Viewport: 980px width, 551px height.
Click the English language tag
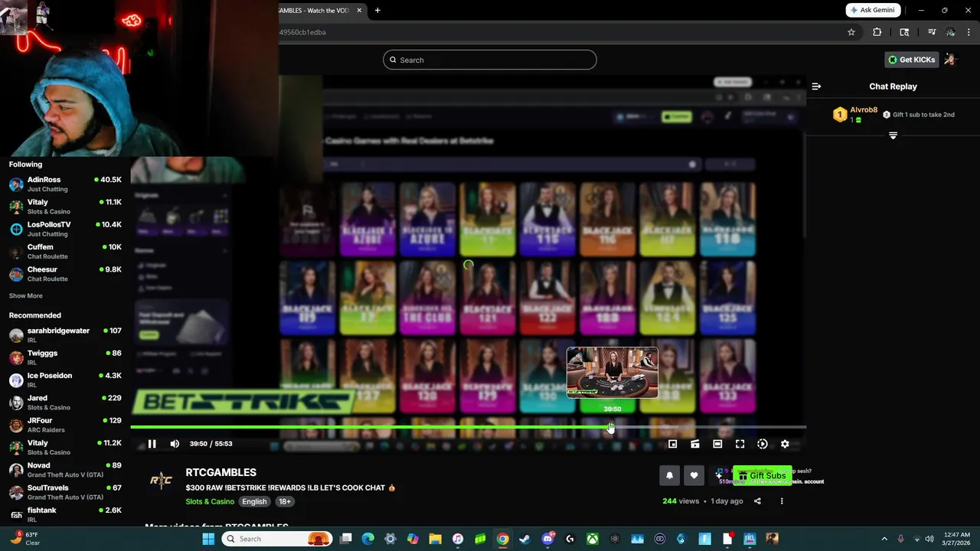click(254, 502)
